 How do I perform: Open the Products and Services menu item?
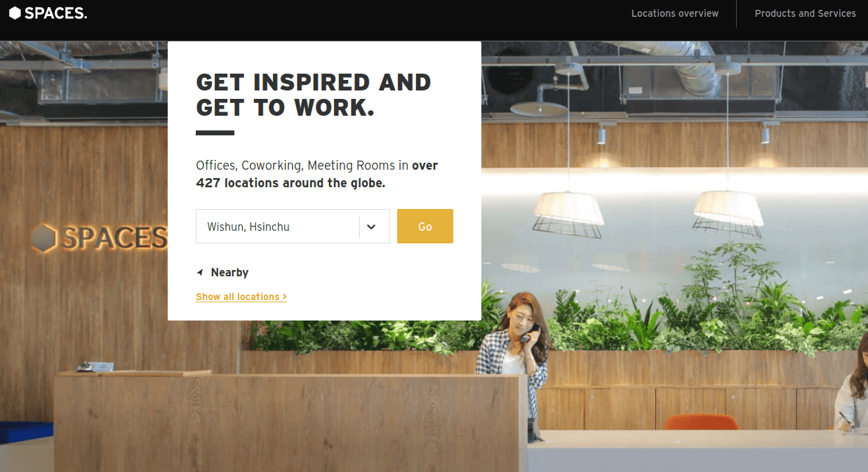tap(805, 13)
